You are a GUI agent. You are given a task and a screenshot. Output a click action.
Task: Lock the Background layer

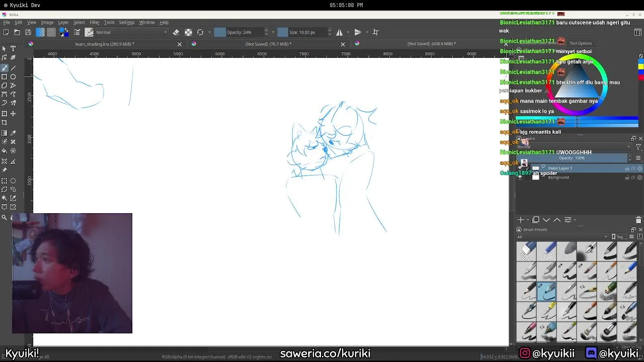627,177
